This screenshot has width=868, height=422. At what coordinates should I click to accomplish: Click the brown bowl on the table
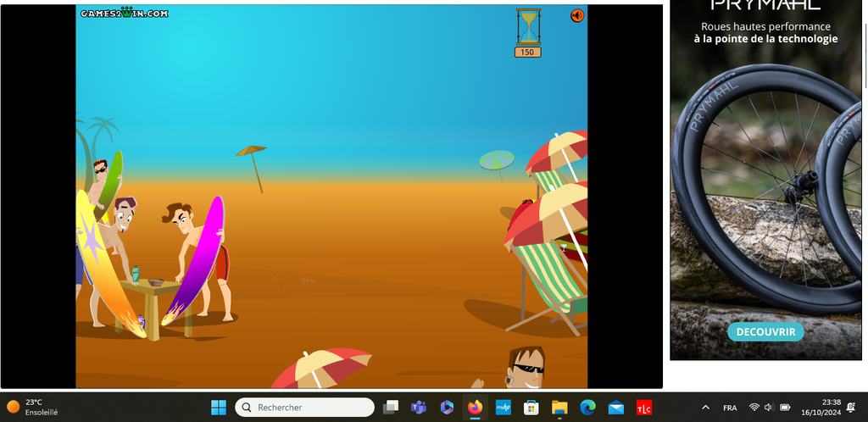156,282
